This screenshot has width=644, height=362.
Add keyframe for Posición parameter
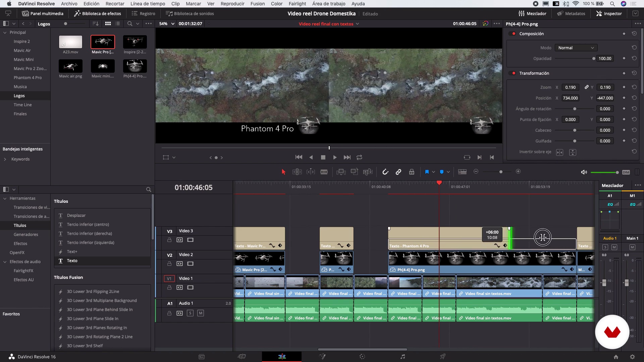point(624,98)
